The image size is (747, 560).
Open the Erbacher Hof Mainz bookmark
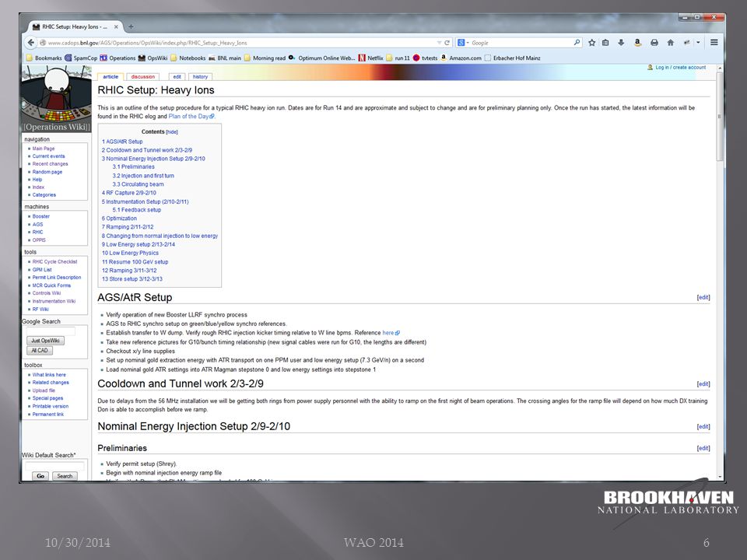pyautogui.click(x=513, y=58)
